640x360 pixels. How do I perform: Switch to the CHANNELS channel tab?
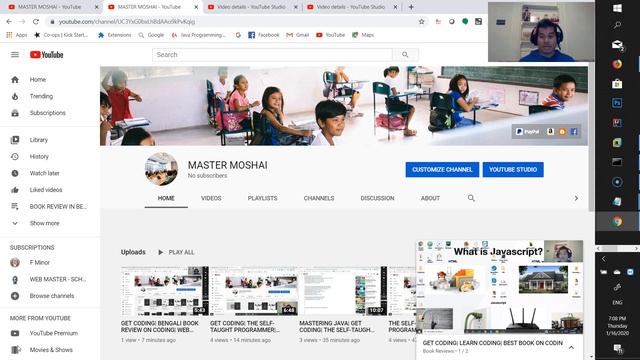[x=319, y=198]
